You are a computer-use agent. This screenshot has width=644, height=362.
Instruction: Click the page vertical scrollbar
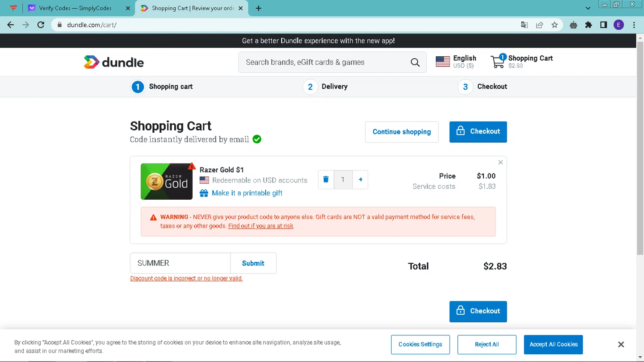tap(640, 148)
